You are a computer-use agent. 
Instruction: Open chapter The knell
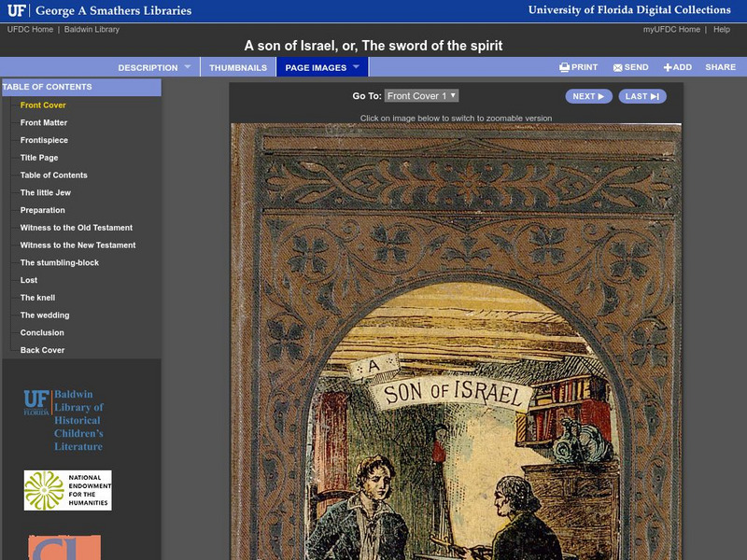37,298
